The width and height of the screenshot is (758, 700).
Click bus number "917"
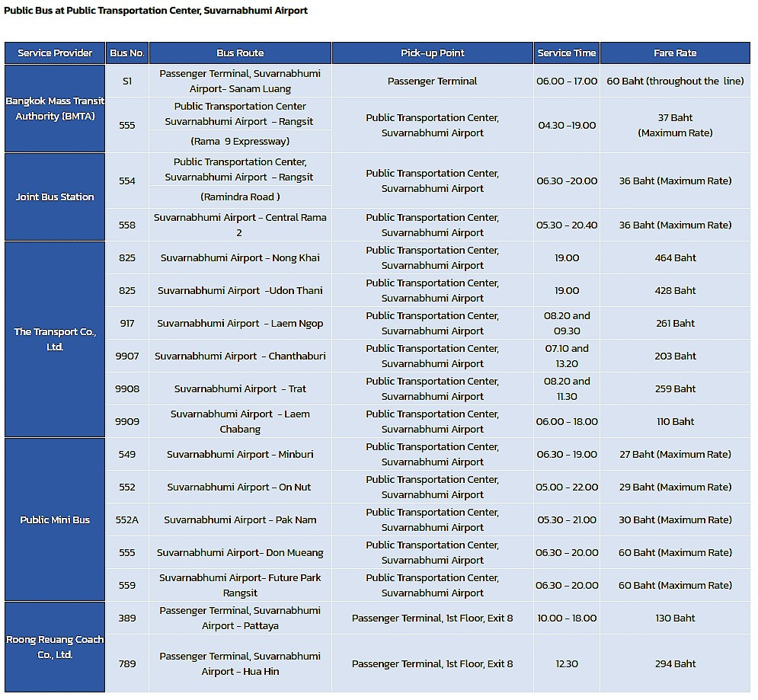pos(127,324)
